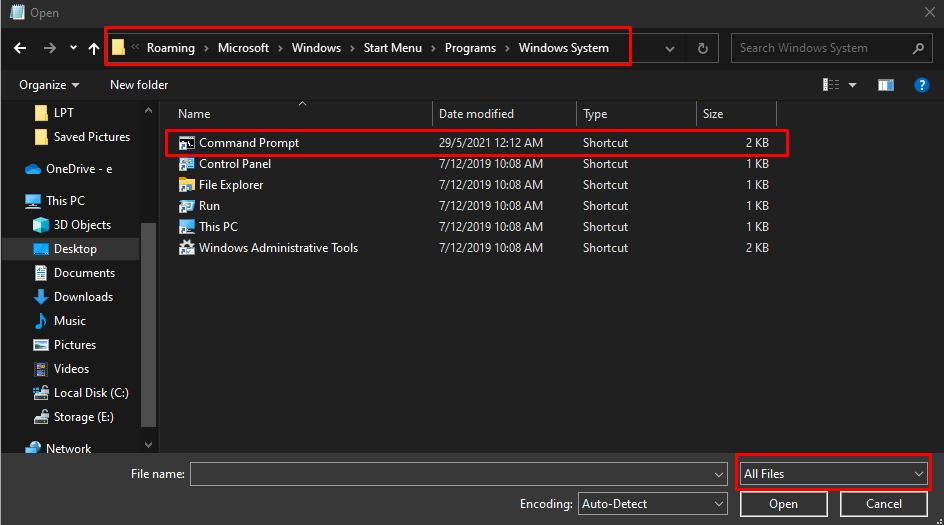Expand the address bar history dropdown
Image resolution: width=944 pixels, height=525 pixels.
[x=669, y=49]
